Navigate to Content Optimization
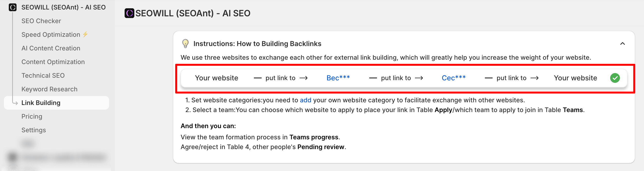The width and height of the screenshot is (644, 171). (53, 62)
